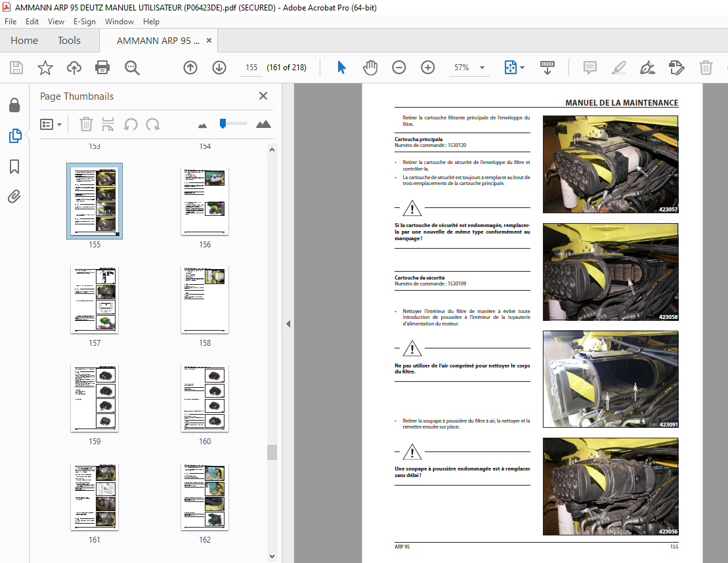This screenshot has width=728, height=563.
Task: Zoom out with minus icon
Action: pyautogui.click(x=399, y=68)
